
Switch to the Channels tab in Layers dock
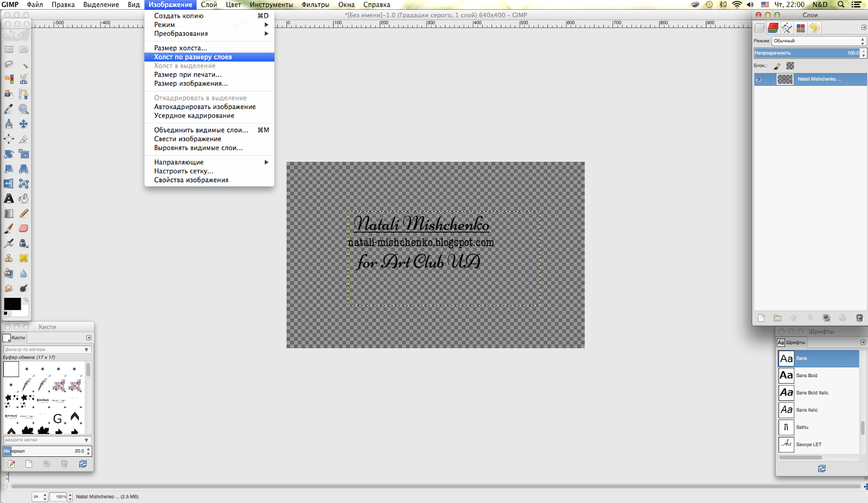click(773, 28)
